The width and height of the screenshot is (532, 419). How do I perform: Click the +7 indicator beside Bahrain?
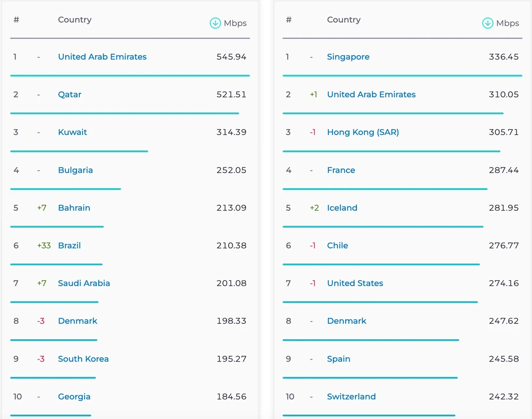pos(41,208)
